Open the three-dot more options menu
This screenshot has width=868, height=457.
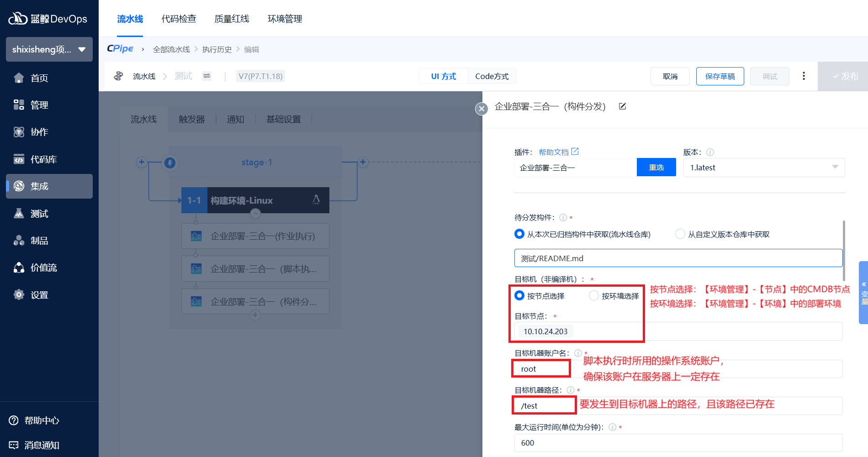tap(804, 76)
